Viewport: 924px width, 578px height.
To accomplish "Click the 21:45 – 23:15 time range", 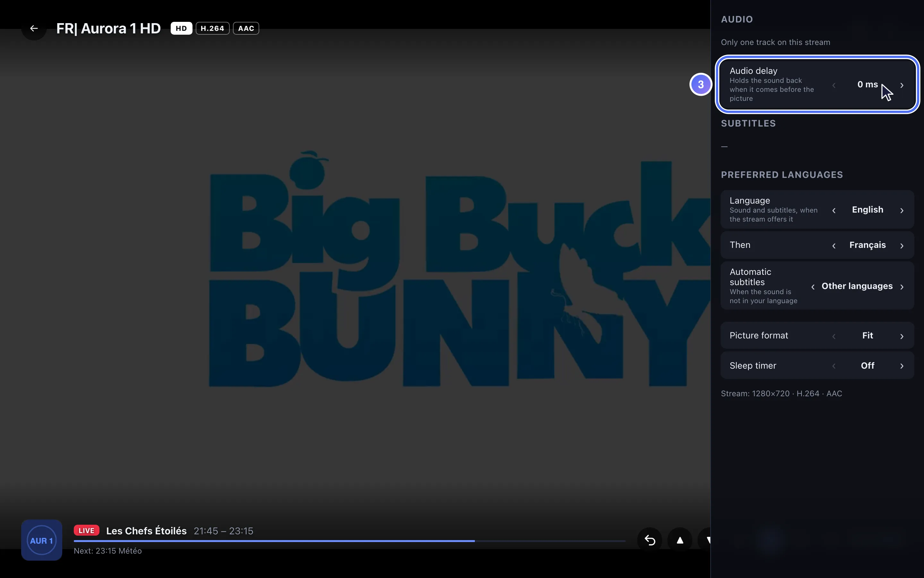I will (223, 531).
